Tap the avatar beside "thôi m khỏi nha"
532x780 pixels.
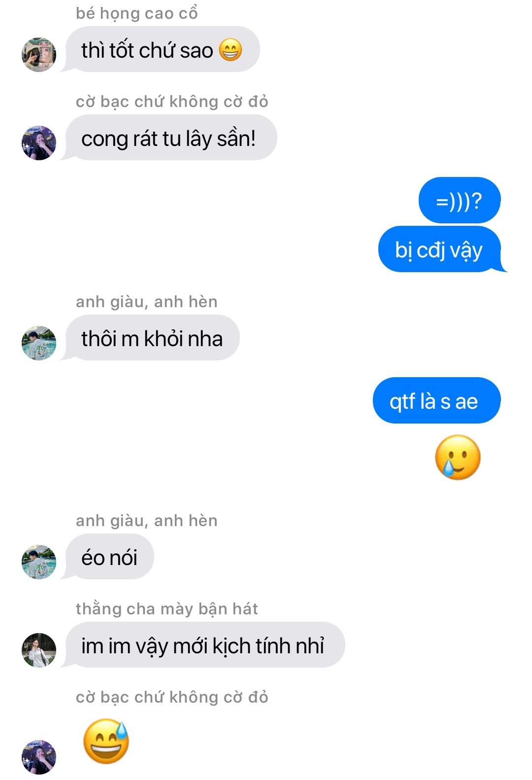39,343
